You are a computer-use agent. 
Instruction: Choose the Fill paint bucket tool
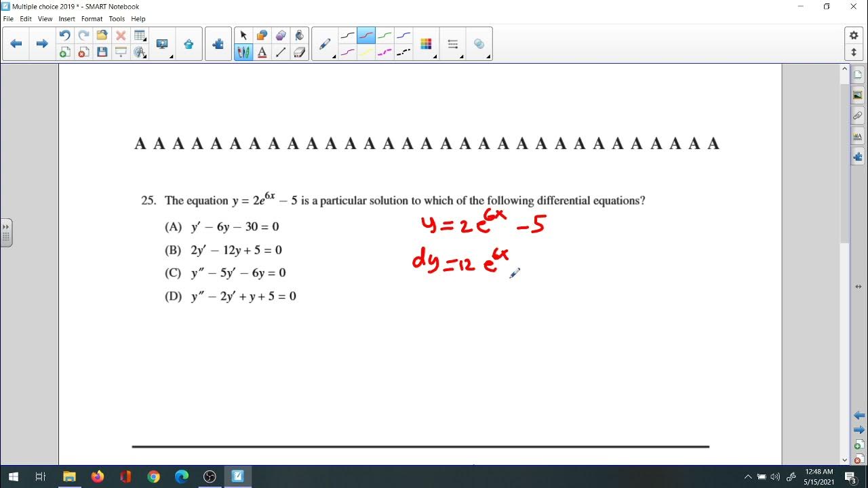tap(299, 35)
